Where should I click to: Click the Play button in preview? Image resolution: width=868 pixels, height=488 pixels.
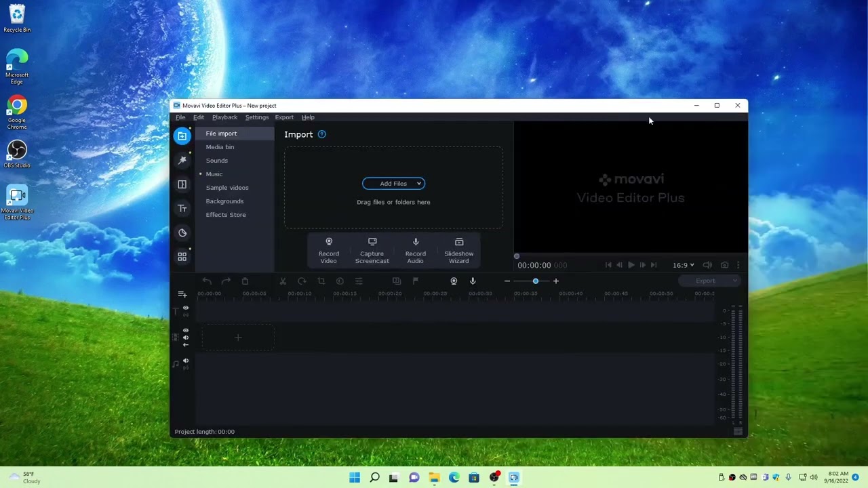point(631,265)
